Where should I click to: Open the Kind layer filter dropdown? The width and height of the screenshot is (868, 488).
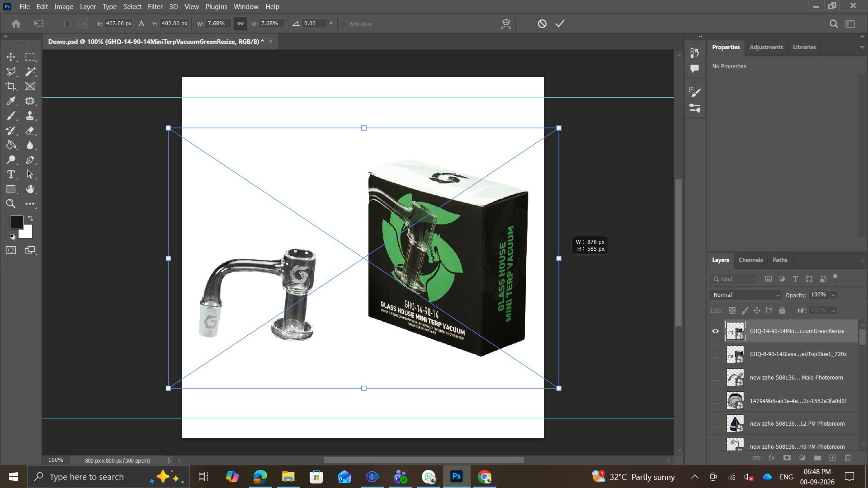pos(733,279)
